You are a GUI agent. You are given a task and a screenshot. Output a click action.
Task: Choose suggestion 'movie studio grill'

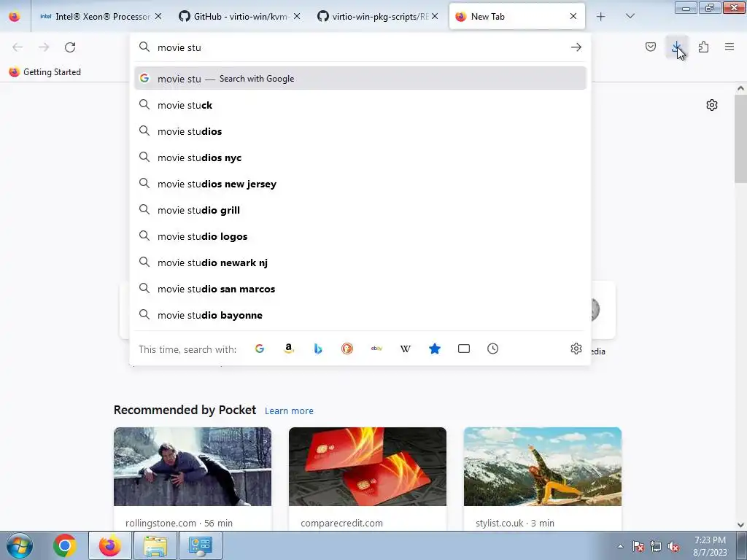coord(360,210)
